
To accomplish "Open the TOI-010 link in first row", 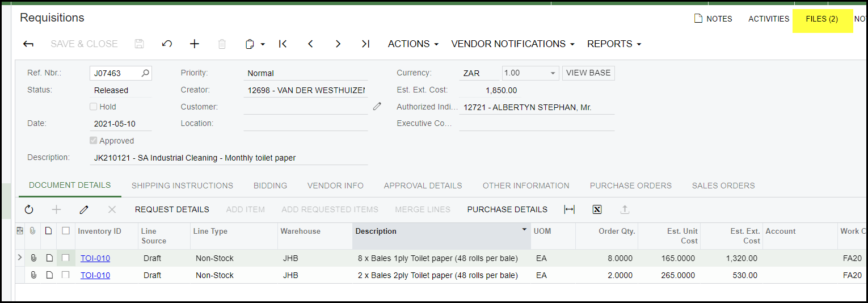I will click(95, 258).
